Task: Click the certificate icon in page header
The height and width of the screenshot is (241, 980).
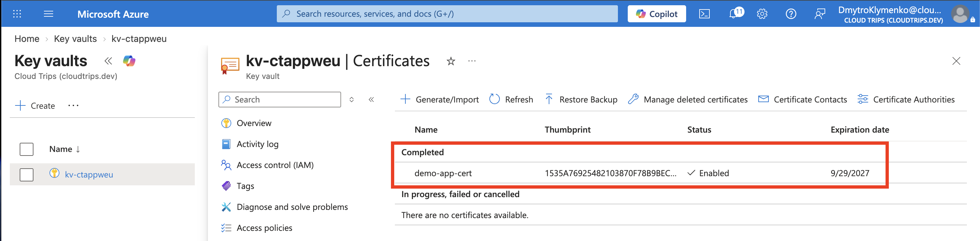Action: [230, 65]
